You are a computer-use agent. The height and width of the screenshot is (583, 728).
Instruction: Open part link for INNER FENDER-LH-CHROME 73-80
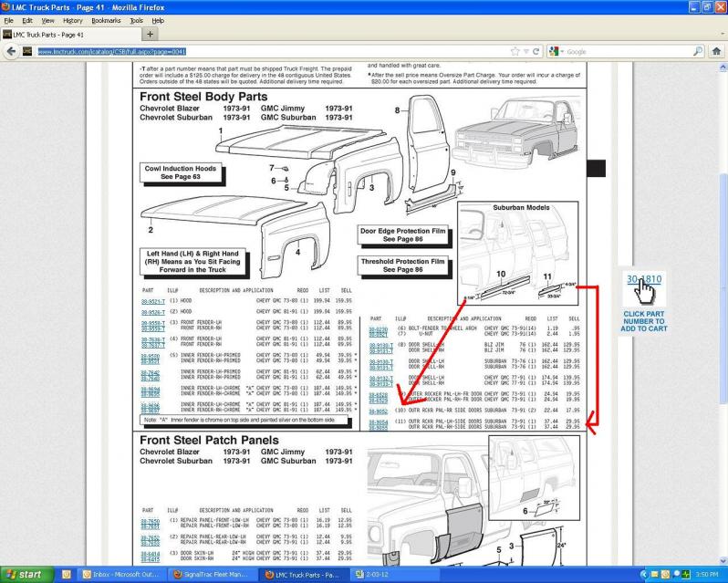click(x=150, y=389)
